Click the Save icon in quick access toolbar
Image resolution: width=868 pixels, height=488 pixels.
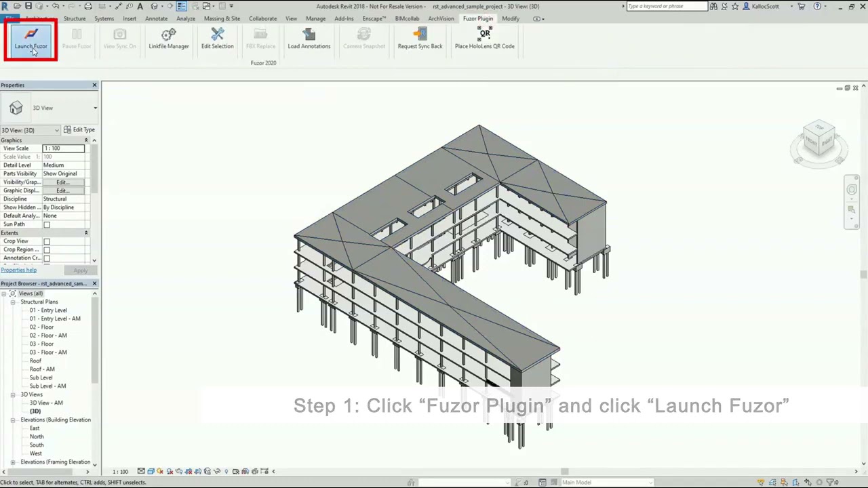(x=28, y=6)
